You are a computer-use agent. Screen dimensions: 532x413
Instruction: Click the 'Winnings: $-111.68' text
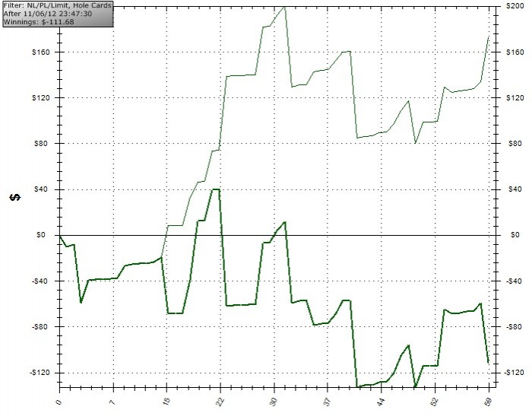click(39, 22)
